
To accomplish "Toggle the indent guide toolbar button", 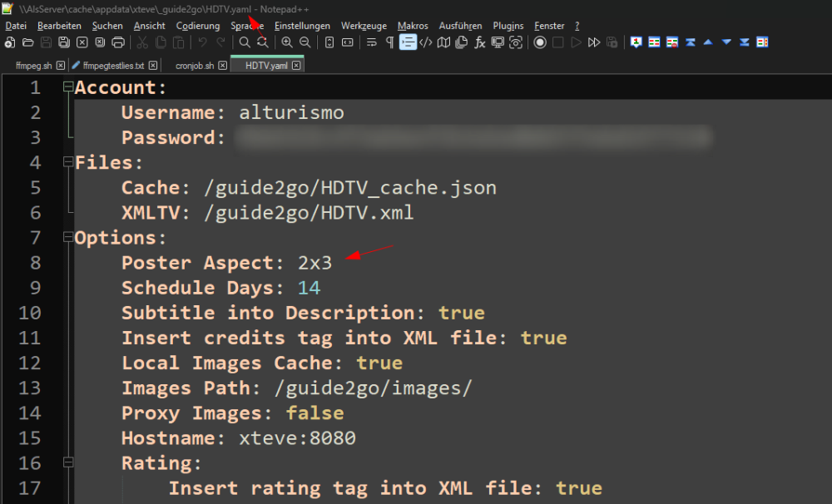I will click(408, 42).
